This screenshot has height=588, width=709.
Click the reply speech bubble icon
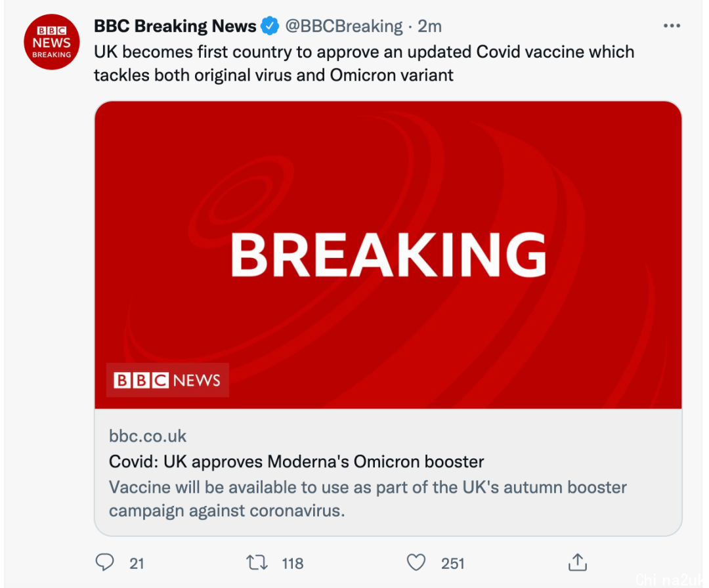click(x=105, y=562)
